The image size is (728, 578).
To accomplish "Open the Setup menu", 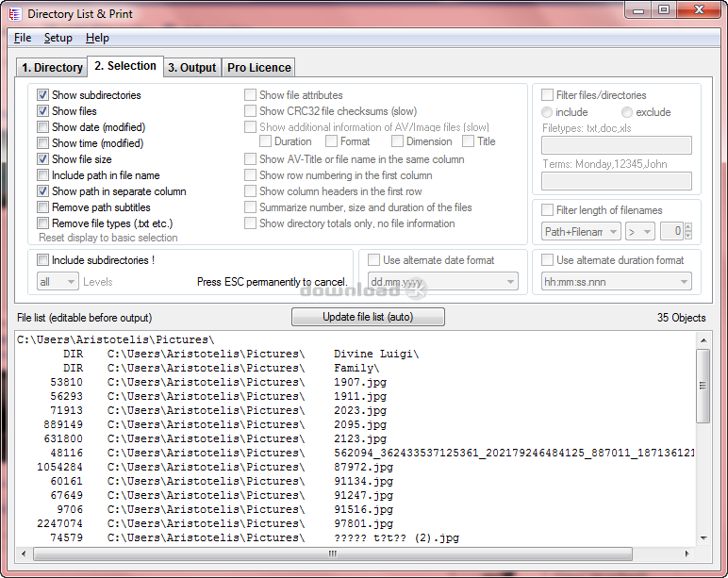I will point(58,38).
